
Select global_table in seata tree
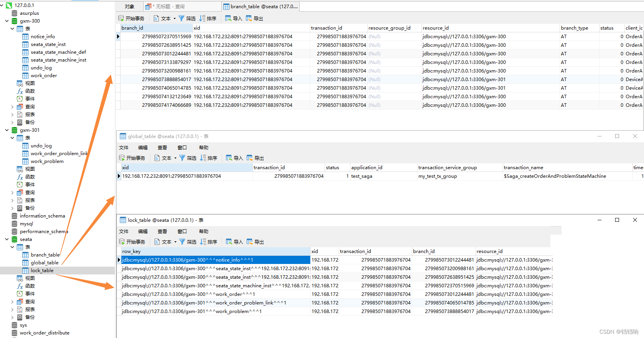click(44, 263)
